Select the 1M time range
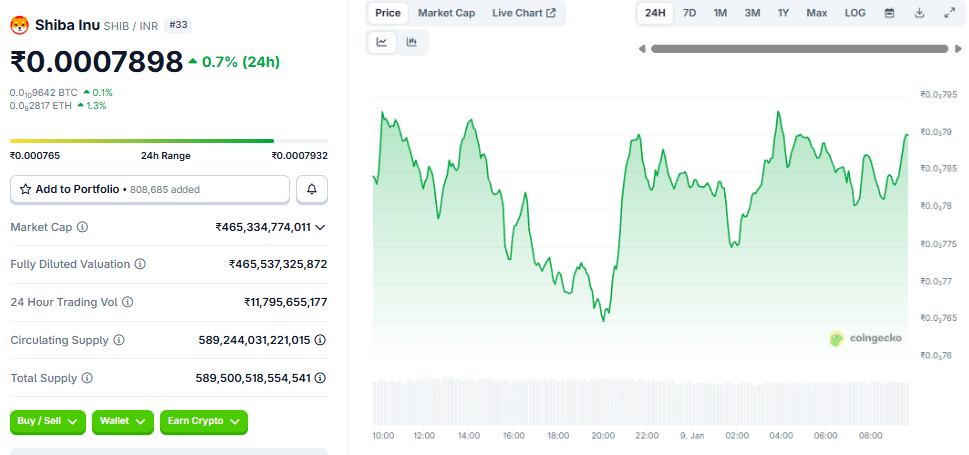The height and width of the screenshot is (455, 969). pos(720,13)
